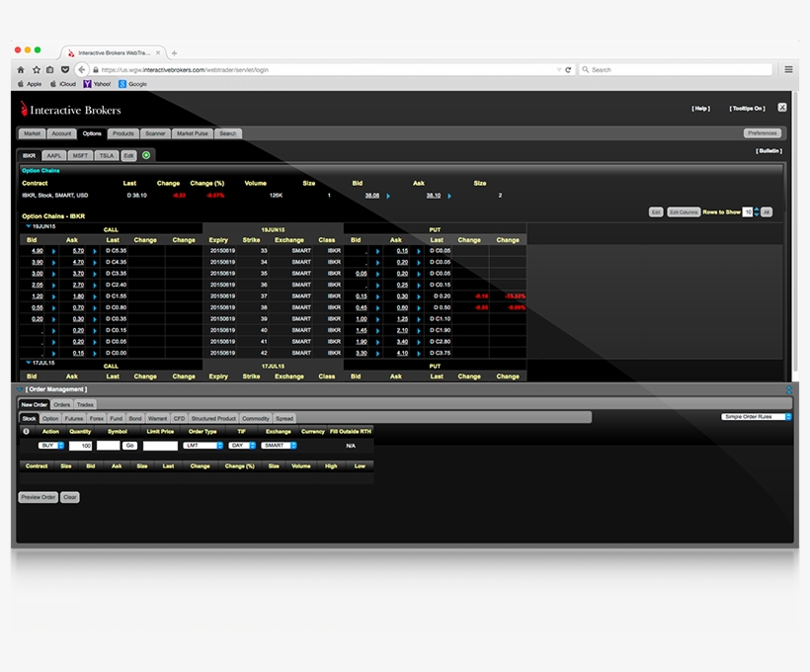Open the Yahoo! bookmark

tap(97, 84)
